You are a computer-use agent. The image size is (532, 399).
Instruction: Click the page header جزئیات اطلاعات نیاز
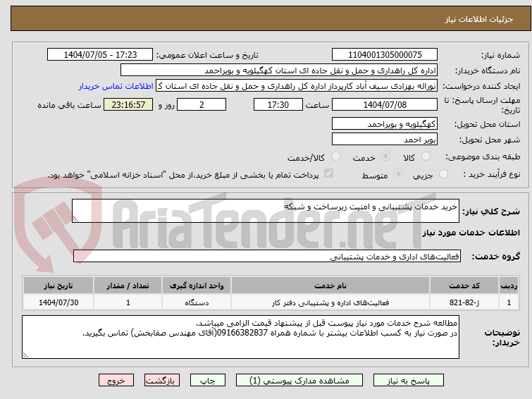[478, 19]
